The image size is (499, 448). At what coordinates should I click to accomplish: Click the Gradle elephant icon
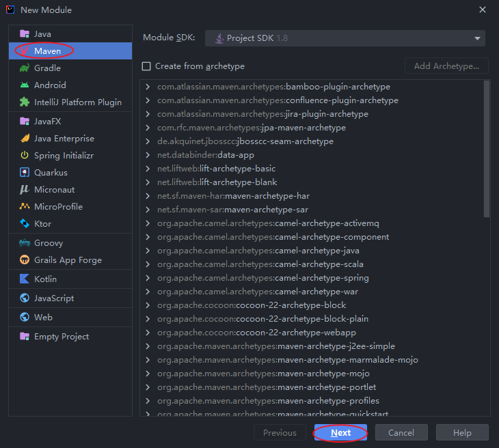[25, 68]
